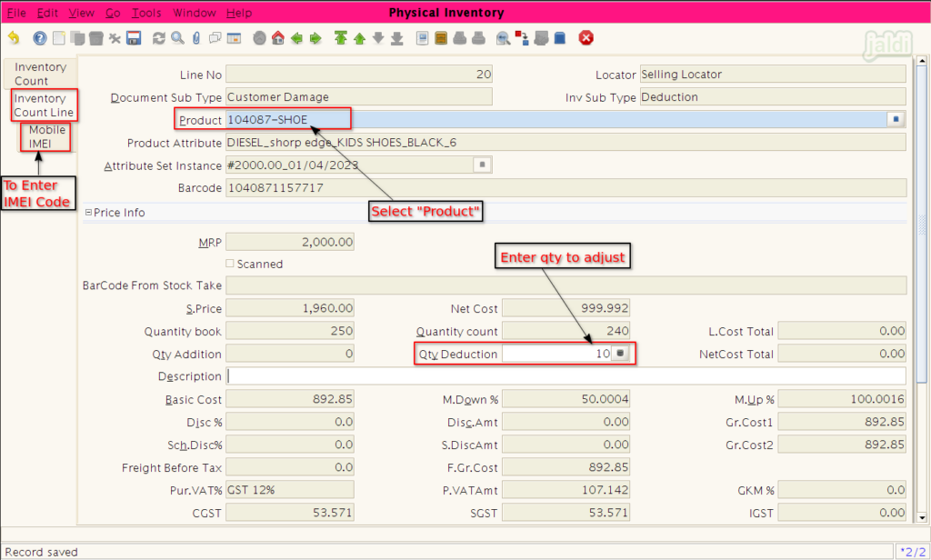The image size is (931, 560).
Task: Open Find record with the magnifier icon
Action: (x=177, y=38)
